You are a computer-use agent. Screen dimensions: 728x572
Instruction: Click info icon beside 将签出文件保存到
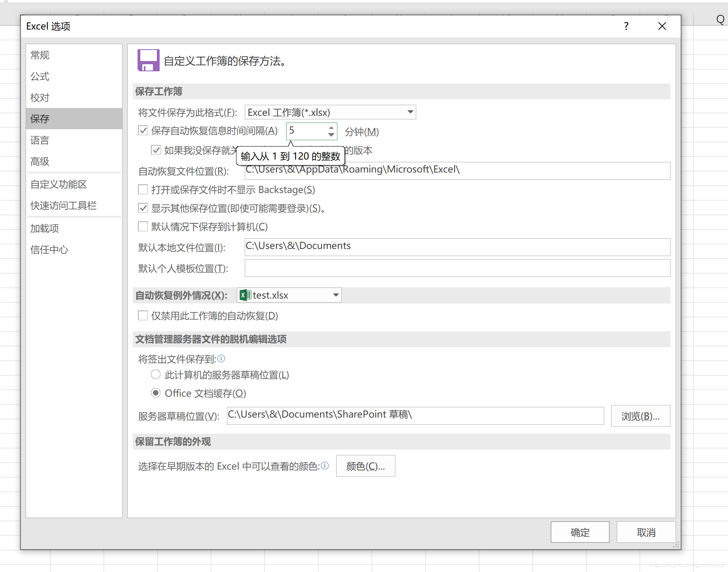(x=221, y=358)
